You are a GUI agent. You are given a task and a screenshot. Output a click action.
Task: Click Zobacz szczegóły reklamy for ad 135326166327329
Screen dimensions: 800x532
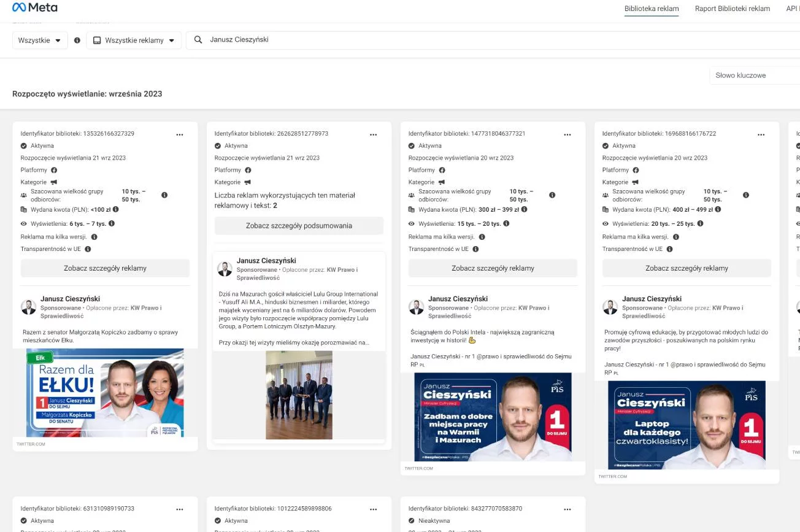105,268
